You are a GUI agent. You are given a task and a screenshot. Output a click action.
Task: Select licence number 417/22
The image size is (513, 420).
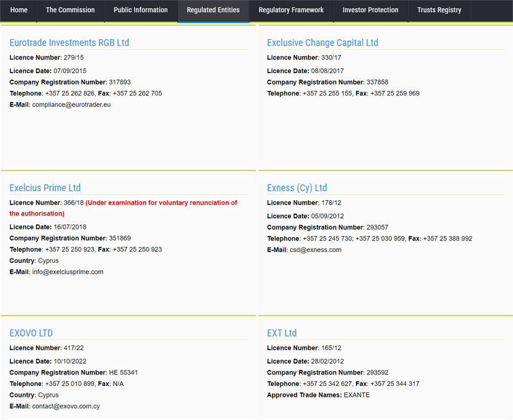point(74,348)
